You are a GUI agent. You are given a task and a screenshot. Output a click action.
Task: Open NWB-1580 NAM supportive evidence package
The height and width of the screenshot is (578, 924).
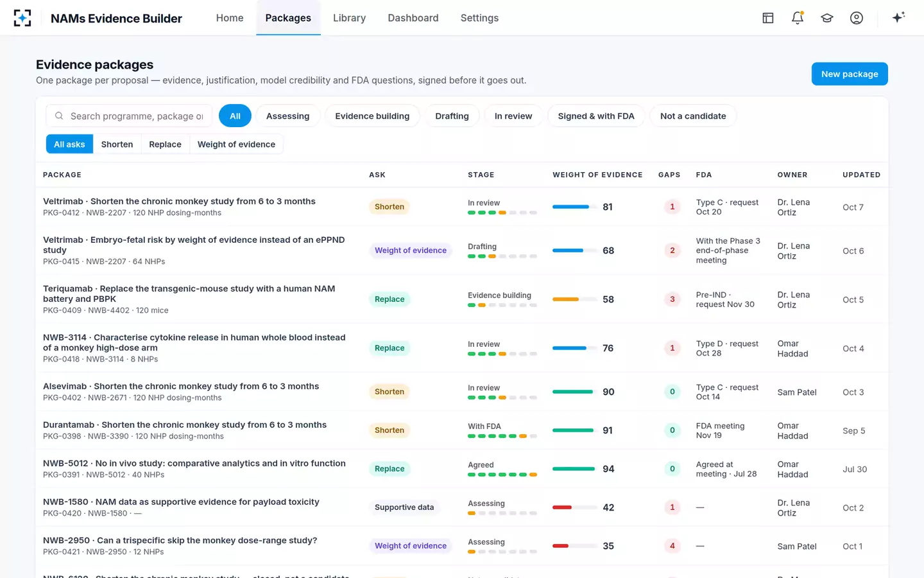pyautogui.click(x=181, y=502)
